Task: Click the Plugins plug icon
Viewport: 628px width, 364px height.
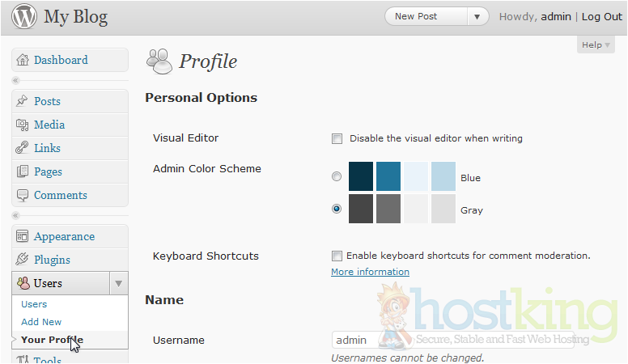Action: (23, 260)
